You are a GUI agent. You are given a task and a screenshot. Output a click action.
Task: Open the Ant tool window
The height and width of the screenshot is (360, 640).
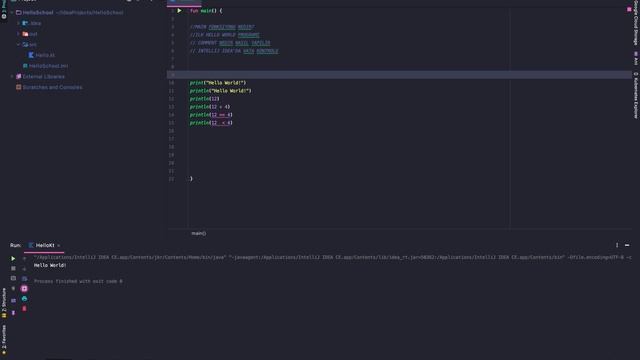click(x=636, y=58)
